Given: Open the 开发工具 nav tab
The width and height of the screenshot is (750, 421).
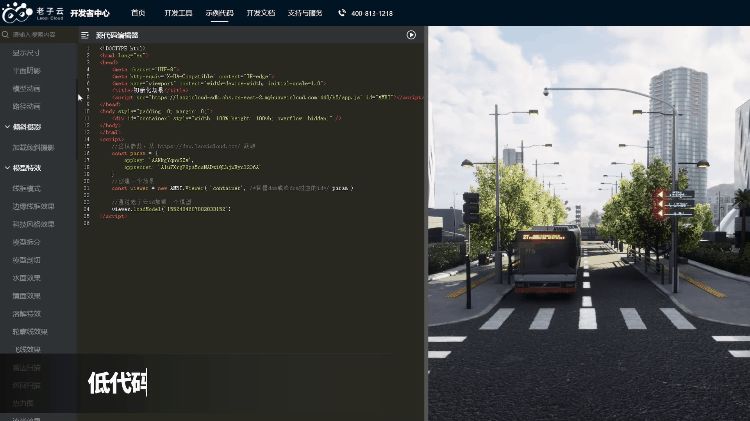Looking at the screenshot, I should 178,13.
